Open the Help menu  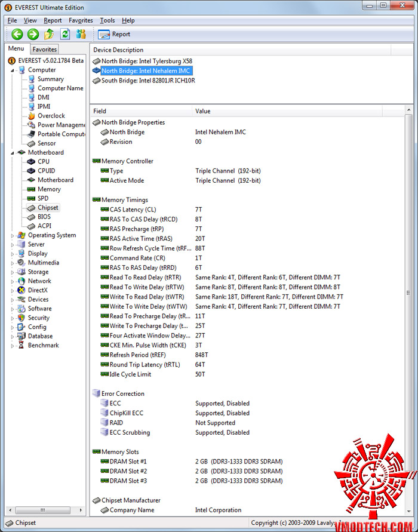128,20
